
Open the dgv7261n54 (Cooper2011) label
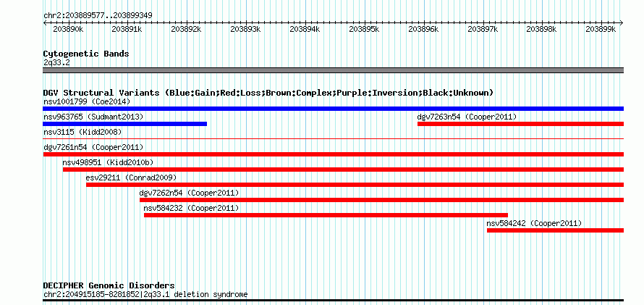click(93, 147)
